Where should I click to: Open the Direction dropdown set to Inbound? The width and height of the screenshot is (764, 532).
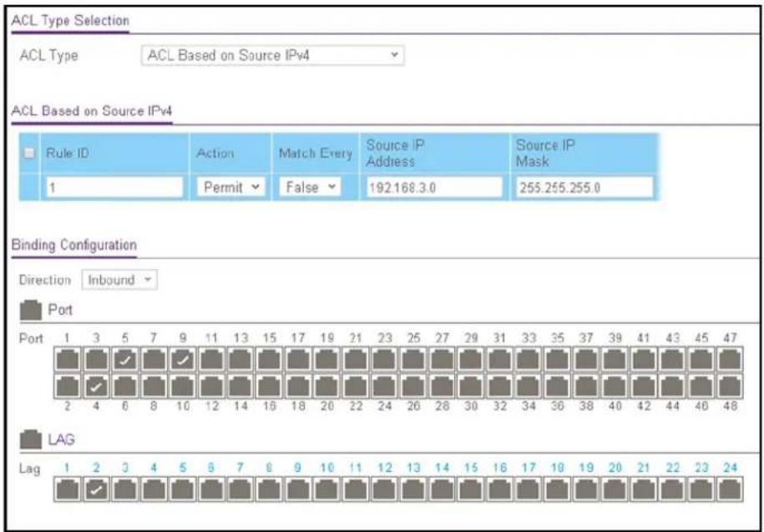(x=119, y=280)
